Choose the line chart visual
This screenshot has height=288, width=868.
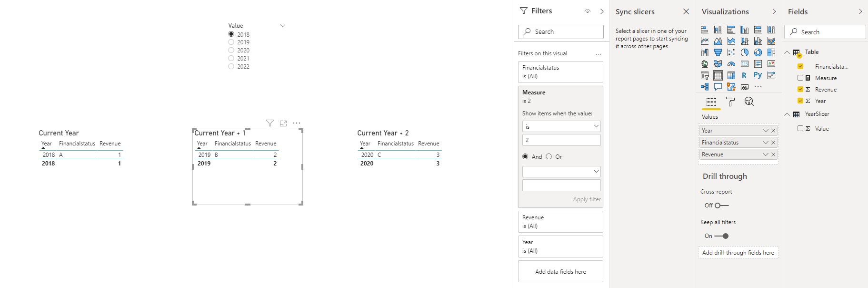tap(705, 41)
